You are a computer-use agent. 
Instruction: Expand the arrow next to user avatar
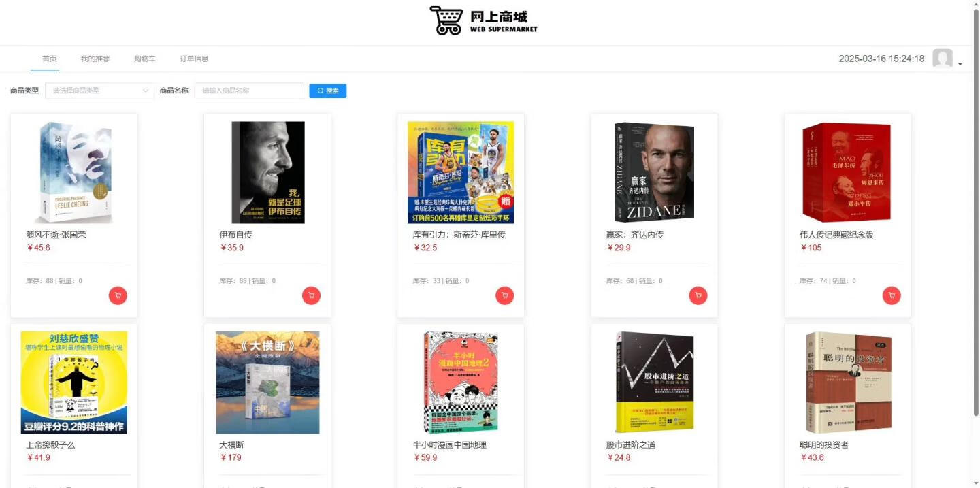pos(960,64)
